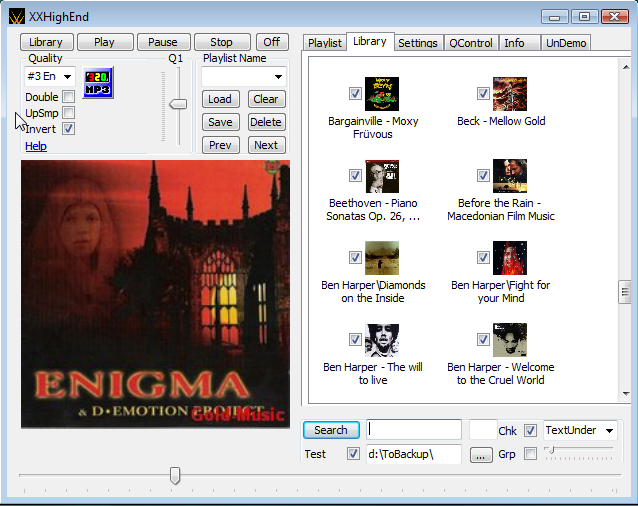Select the Library tab

(370, 41)
